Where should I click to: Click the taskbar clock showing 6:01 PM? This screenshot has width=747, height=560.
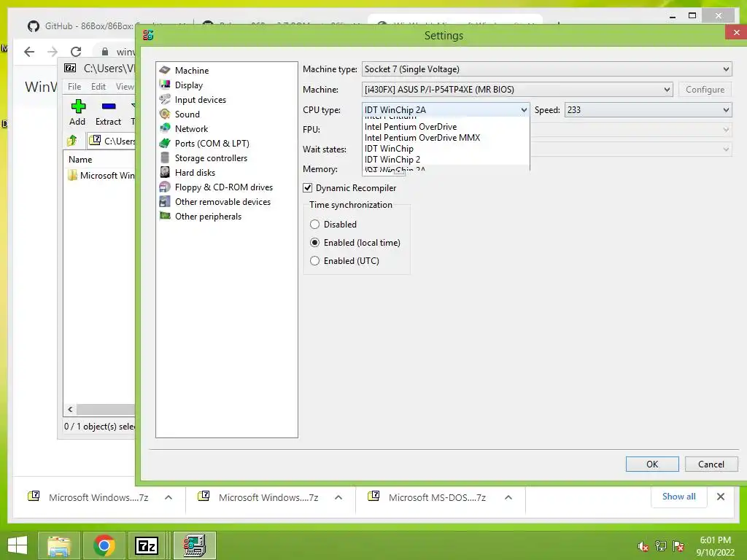tap(715, 546)
